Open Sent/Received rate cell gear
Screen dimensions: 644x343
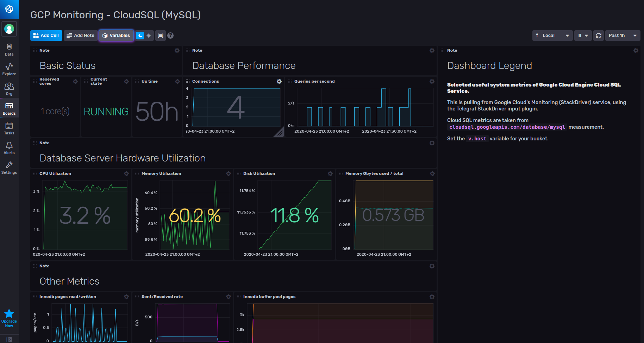click(x=229, y=297)
